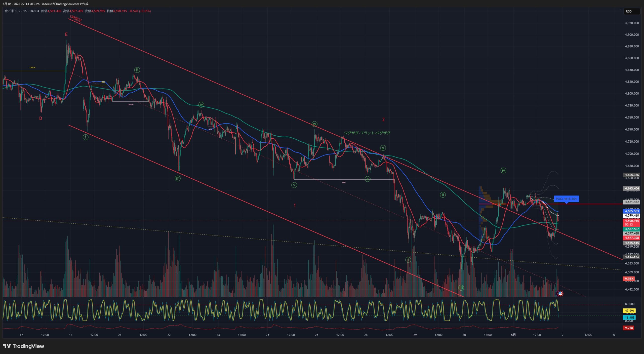
Task: Click the white 4,599.460 price label
Action: coord(632,216)
